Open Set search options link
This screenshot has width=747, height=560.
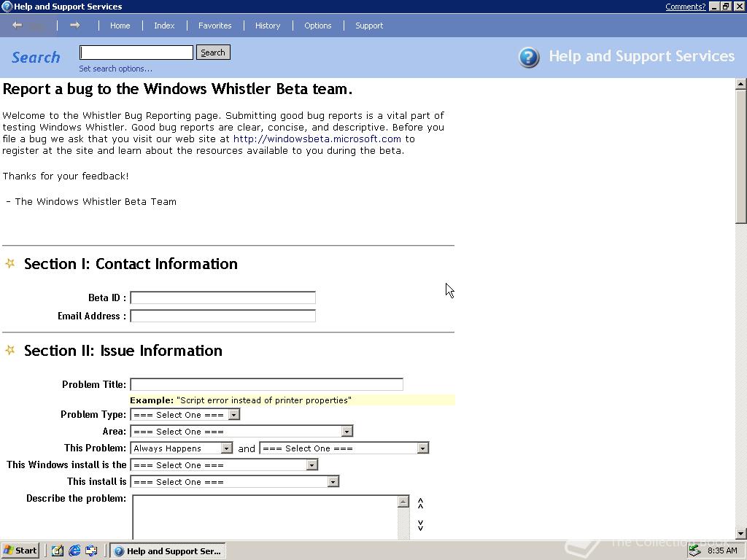pyautogui.click(x=116, y=69)
